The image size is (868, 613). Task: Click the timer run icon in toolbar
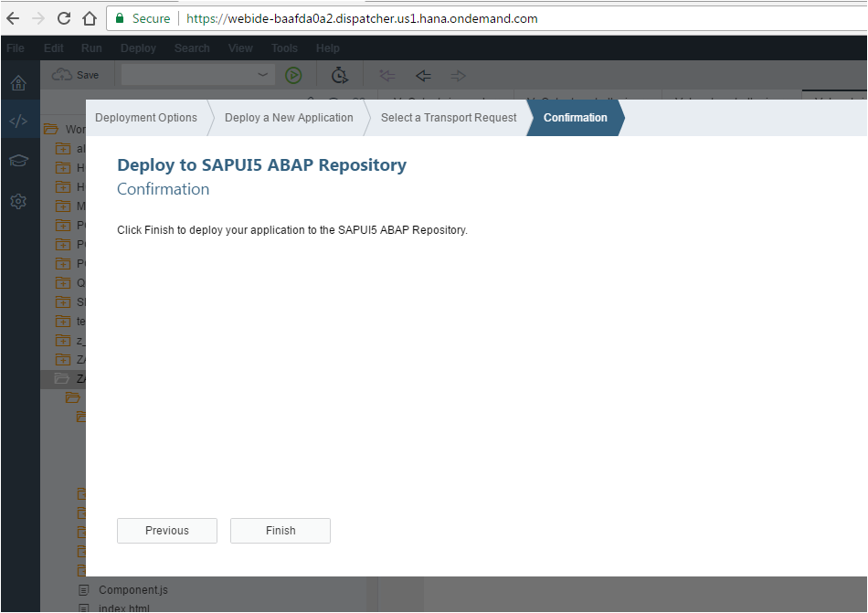(339, 75)
